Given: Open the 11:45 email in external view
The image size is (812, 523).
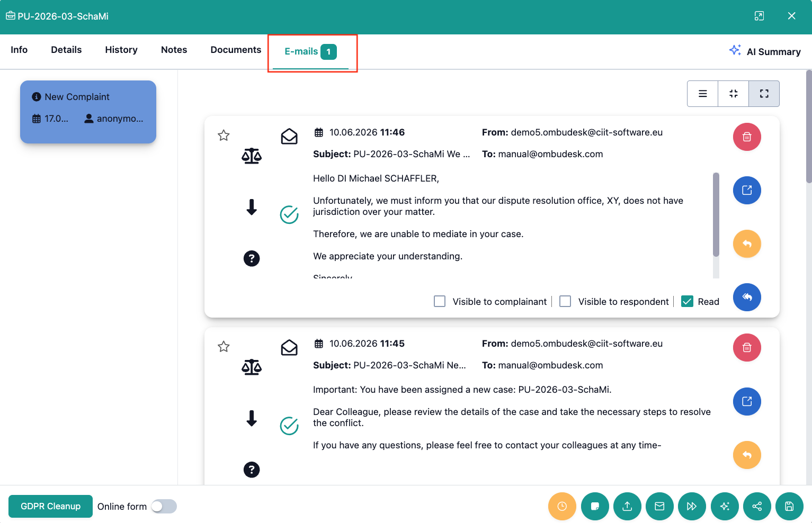Looking at the screenshot, I should 747,401.
